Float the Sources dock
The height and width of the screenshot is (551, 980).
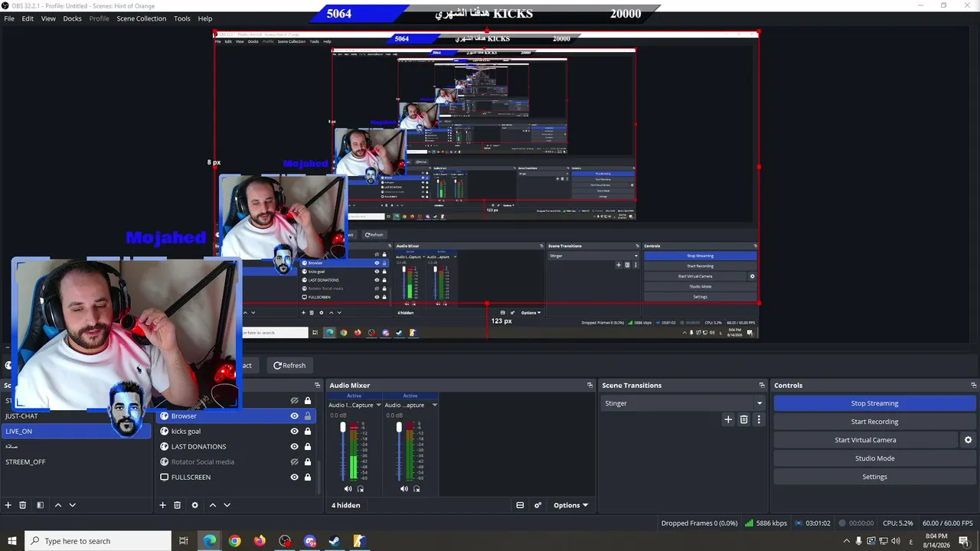(x=318, y=386)
